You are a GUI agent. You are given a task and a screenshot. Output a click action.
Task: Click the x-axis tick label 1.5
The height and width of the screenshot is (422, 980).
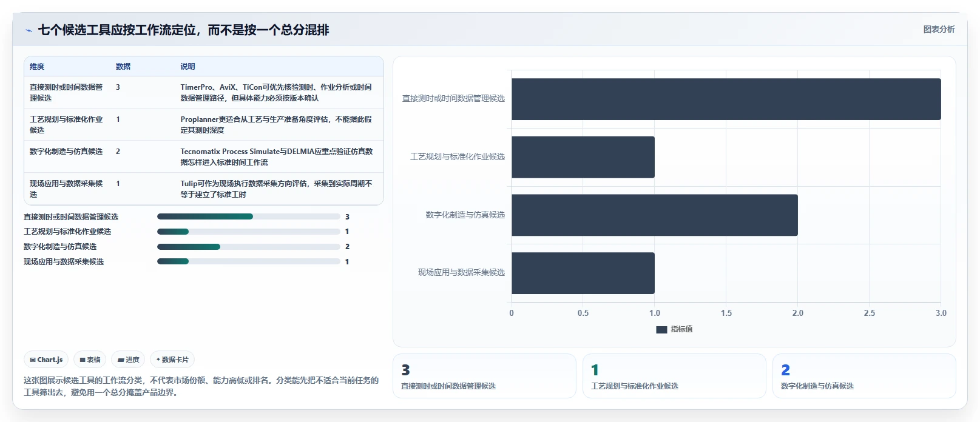pyautogui.click(x=726, y=313)
